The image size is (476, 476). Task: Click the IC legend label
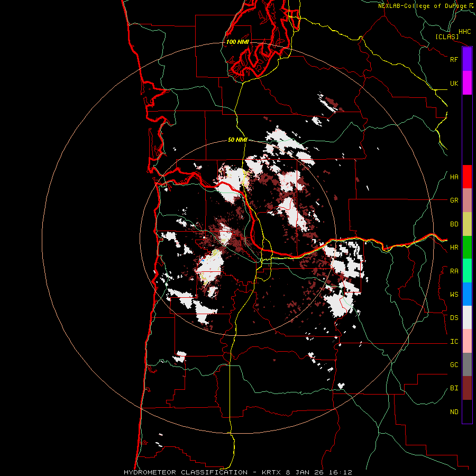454,342
